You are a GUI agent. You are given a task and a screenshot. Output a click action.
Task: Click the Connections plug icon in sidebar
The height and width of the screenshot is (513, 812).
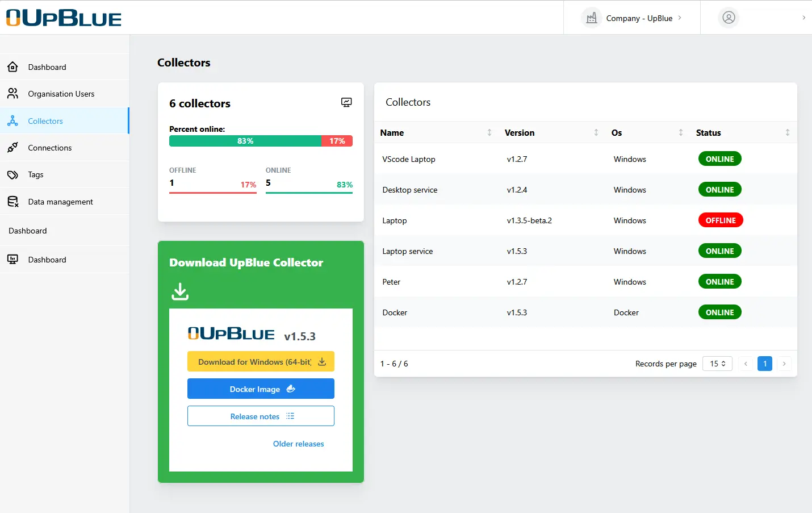[x=12, y=148]
